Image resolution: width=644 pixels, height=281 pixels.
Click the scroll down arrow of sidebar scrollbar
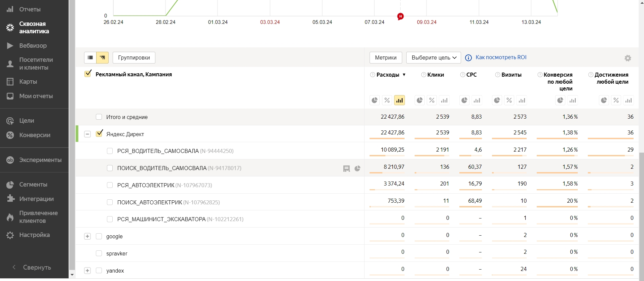[x=72, y=275]
